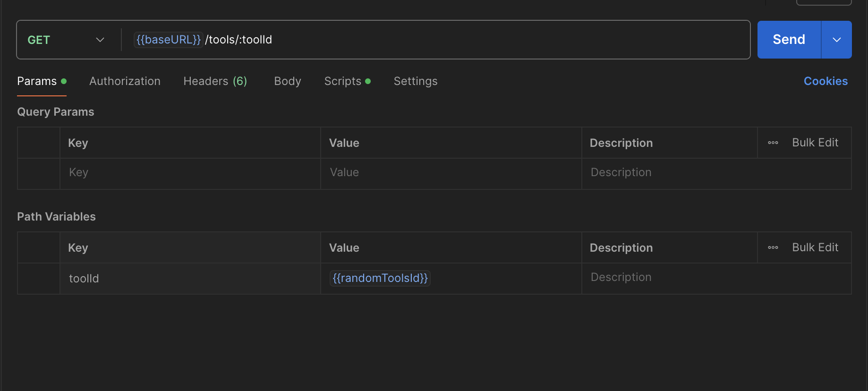Click Bulk Edit for Path Variables
Screen dimensions: 868x391
pos(815,247)
